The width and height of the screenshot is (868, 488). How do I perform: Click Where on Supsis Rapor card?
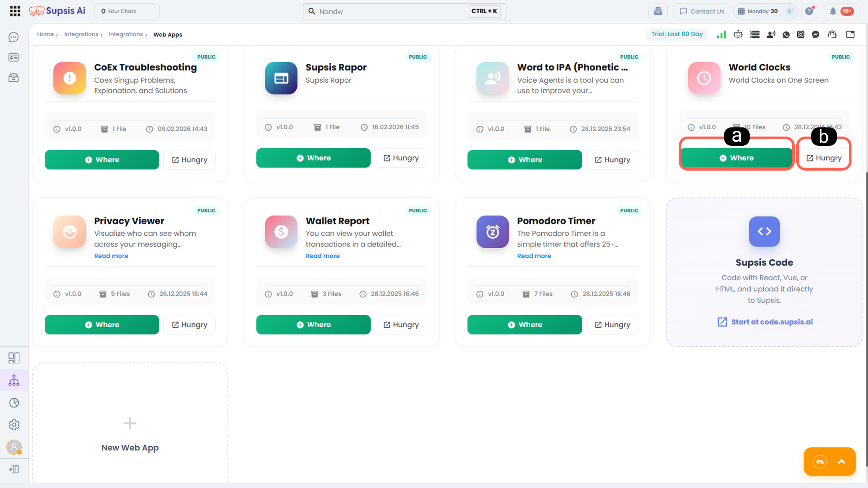(x=314, y=158)
